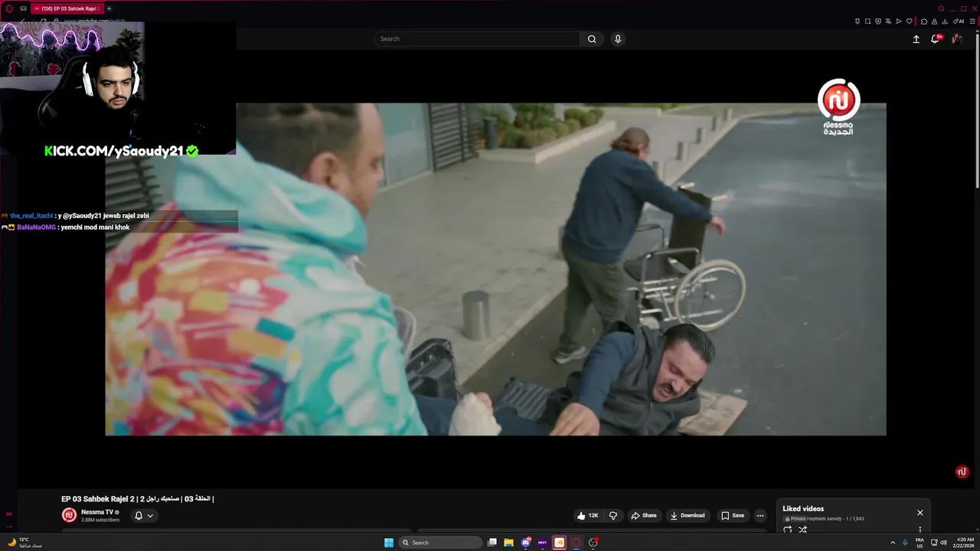Open the taskbar volume speaker icon
The height and width of the screenshot is (551, 980).
coord(943,543)
